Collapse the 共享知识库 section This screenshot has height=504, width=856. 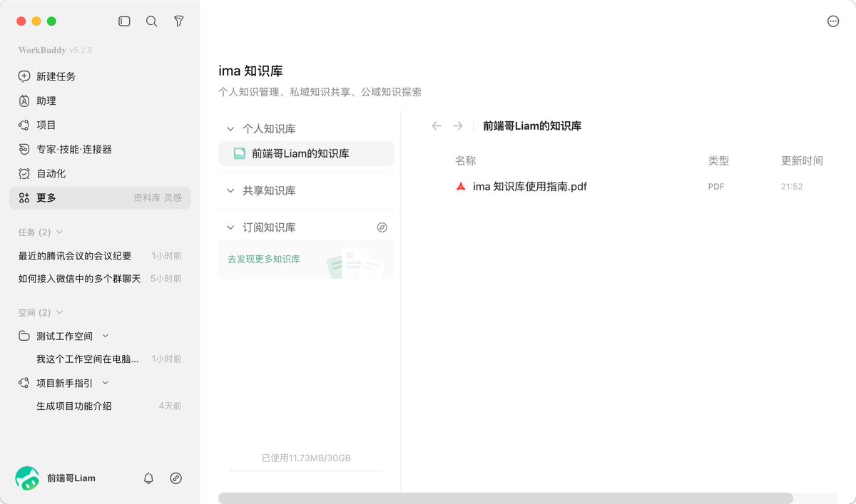[230, 191]
